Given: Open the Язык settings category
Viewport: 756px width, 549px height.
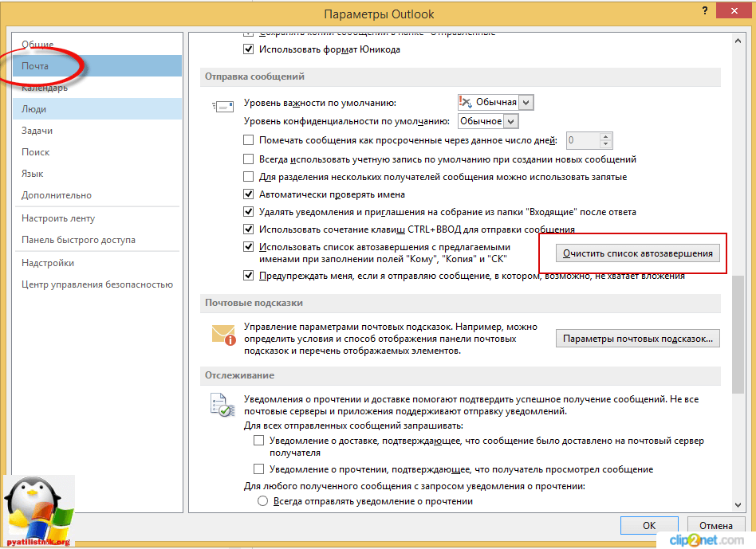Looking at the screenshot, I should (97, 174).
